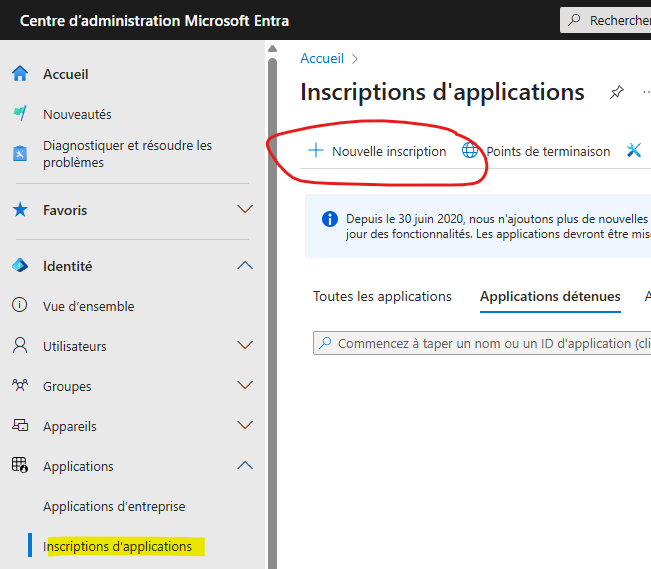Collapse the Applications section chevron
The width and height of the screenshot is (651, 569).
click(x=245, y=465)
